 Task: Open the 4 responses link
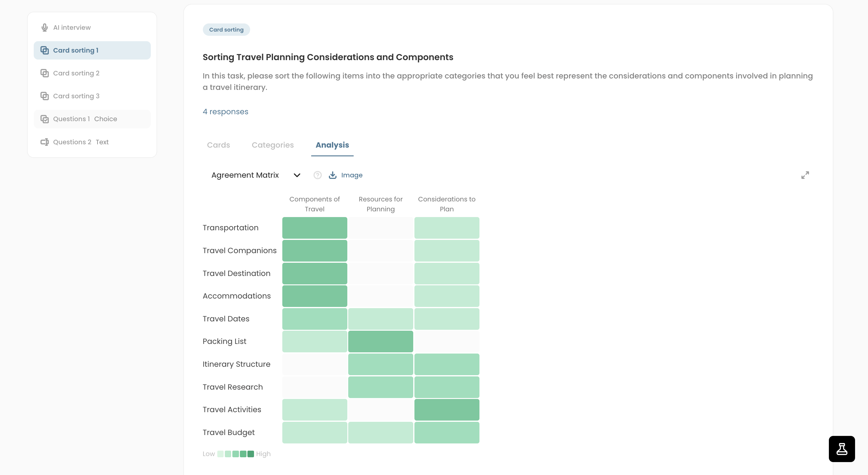coord(225,112)
